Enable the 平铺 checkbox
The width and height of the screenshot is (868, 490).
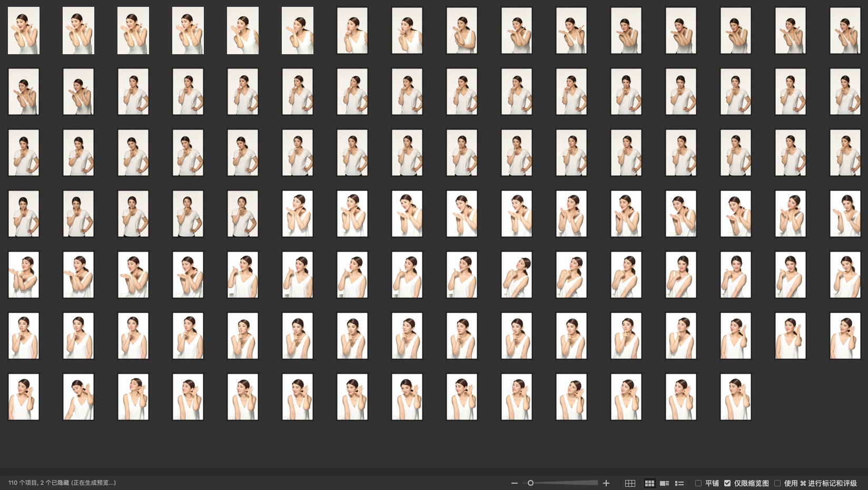(x=698, y=483)
